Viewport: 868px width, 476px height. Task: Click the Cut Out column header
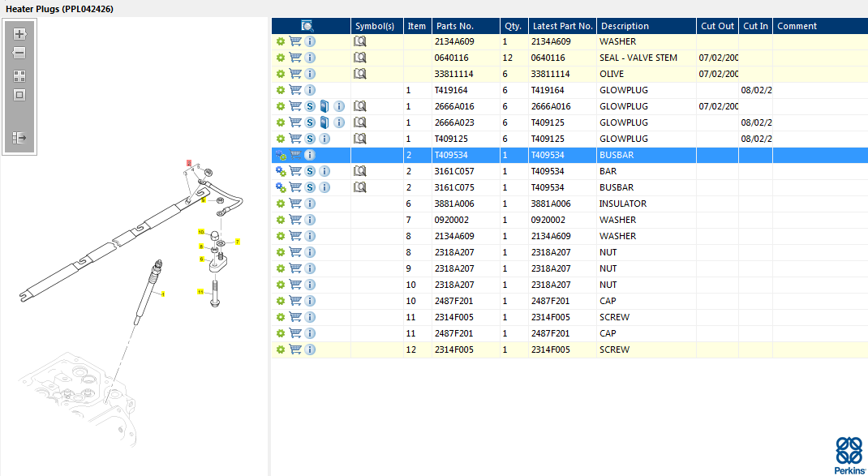(x=717, y=25)
